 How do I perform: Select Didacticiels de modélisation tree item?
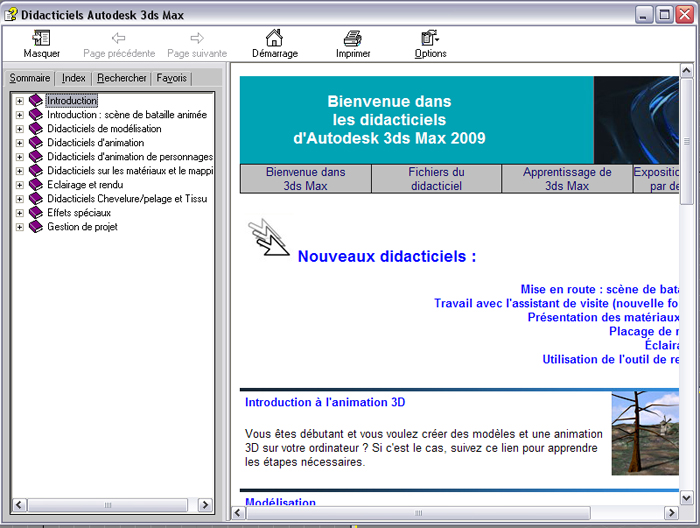click(x=104, y=129)
